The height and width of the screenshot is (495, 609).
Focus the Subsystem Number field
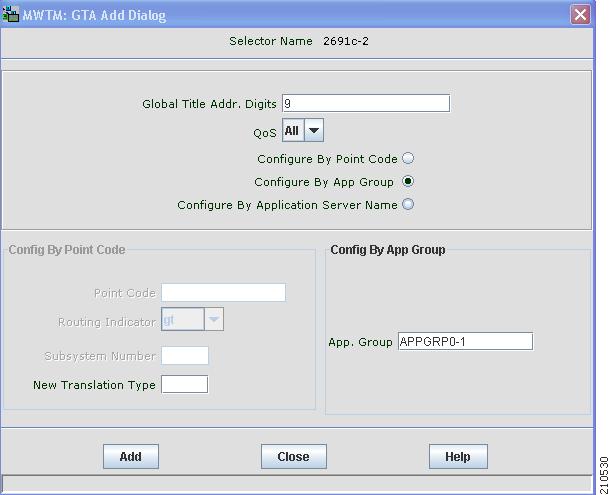click(x=185, y=356)
